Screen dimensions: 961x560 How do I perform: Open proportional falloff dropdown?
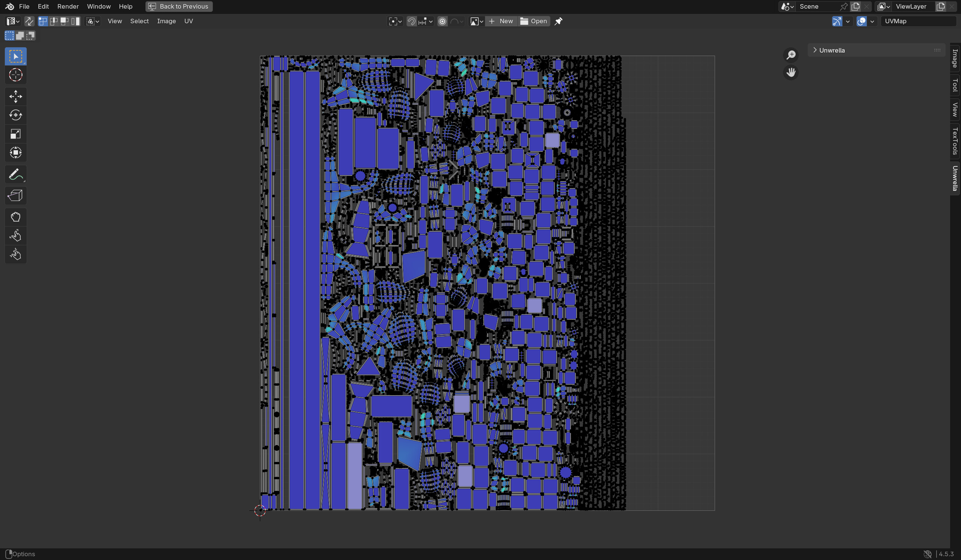pos(457,21)
